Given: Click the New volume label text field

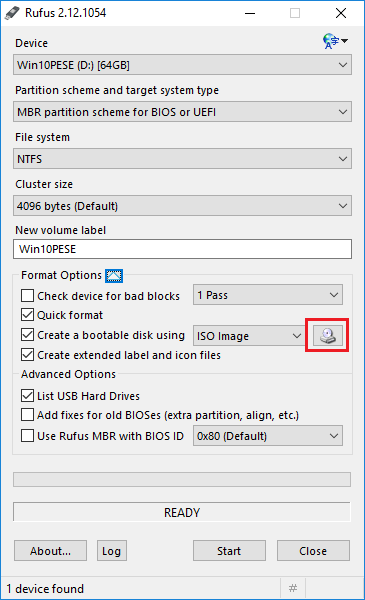Looking at the screenshot, I should [x=182, y=249].
